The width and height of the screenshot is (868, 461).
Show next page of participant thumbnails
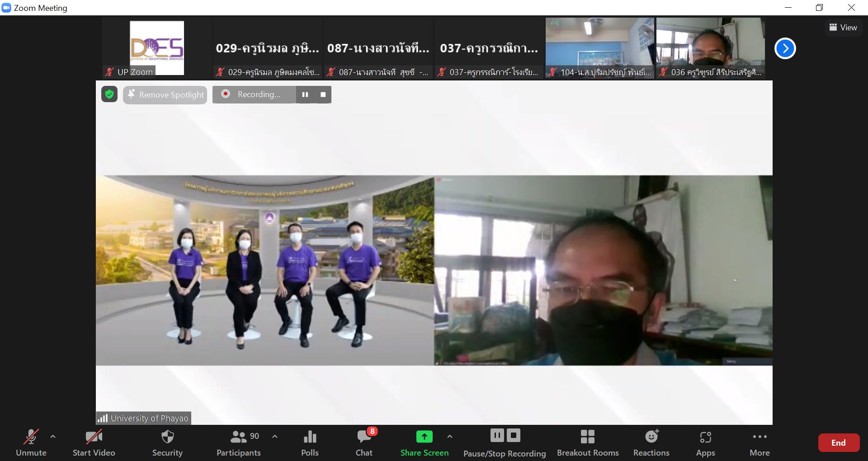785,48
